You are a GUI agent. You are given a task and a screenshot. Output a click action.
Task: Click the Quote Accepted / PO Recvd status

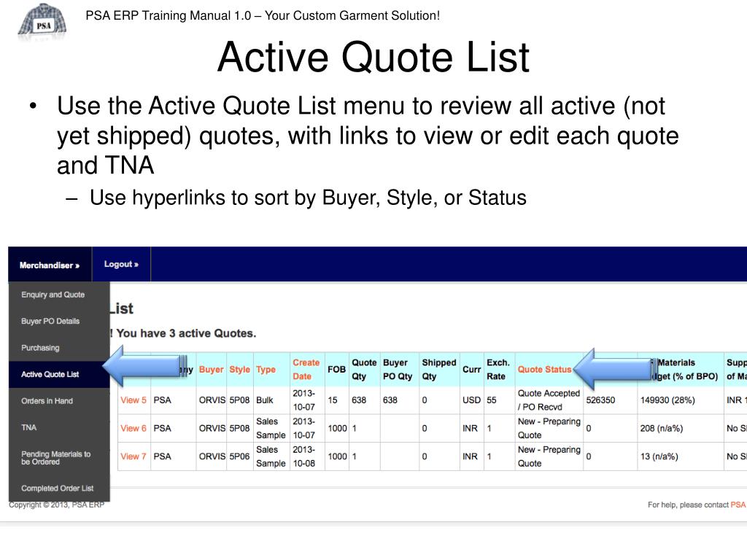pos(549,400)
